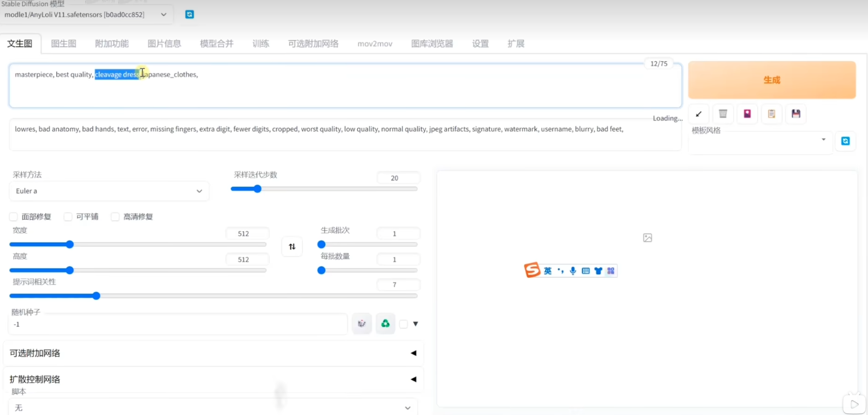
Task: Click the trash icon to clear prompt
Action: [x=723, y=114]
